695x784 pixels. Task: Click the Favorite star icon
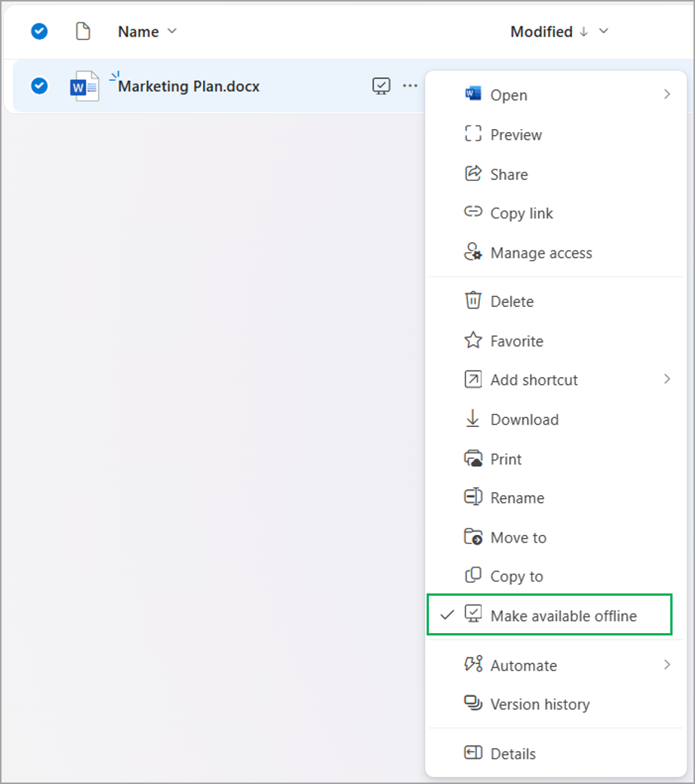[472, 340]
